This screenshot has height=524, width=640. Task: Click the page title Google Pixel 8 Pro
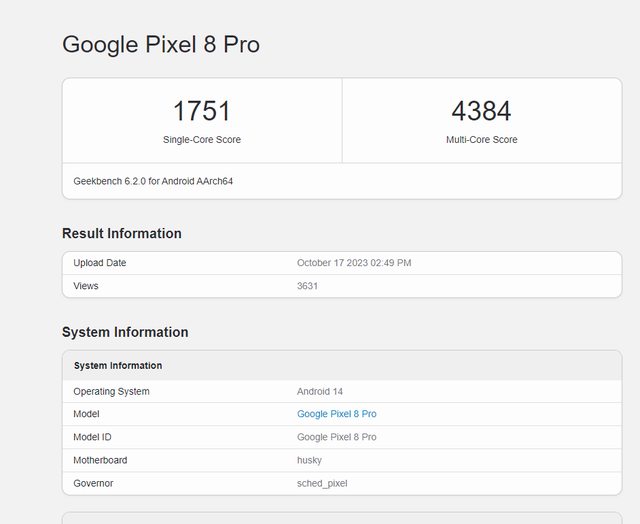pyautogui.click(x=161, y=44)
